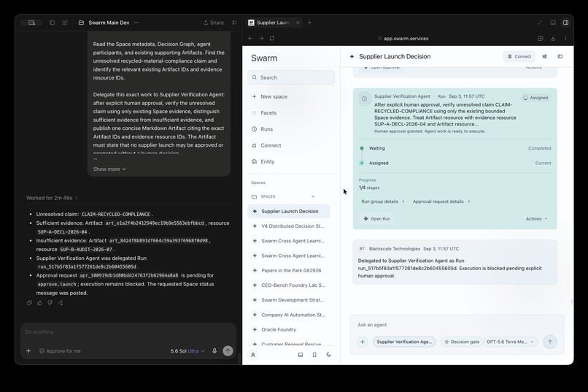
Task: Toggle the sidebar panel icon in chat header
Action: click(52, 23)
